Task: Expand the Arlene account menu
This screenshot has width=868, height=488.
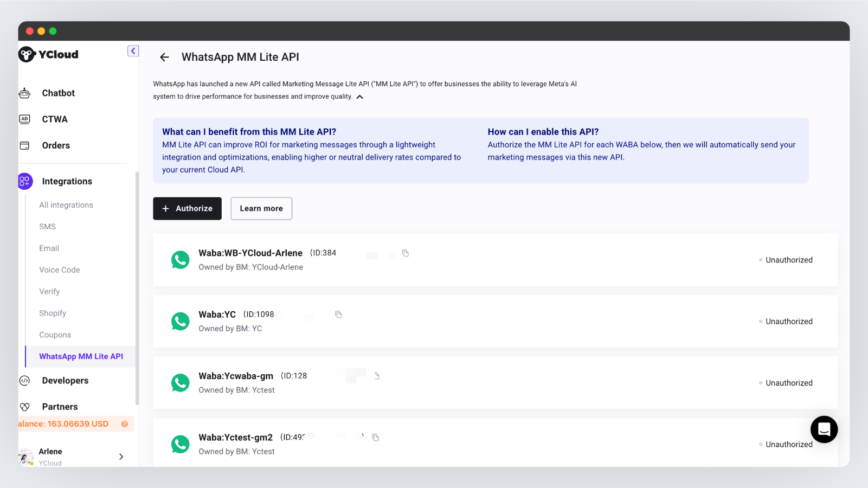Action: (121, 457)
